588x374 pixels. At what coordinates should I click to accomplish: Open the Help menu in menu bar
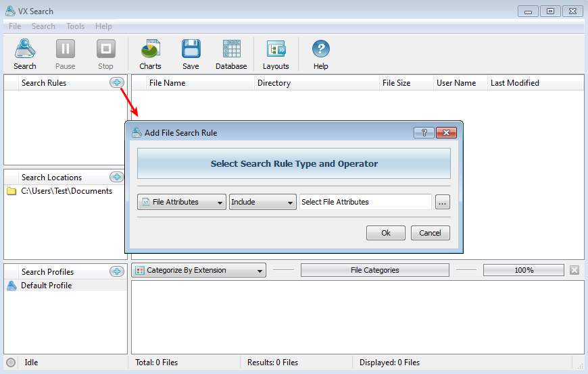tap(103, 26)
